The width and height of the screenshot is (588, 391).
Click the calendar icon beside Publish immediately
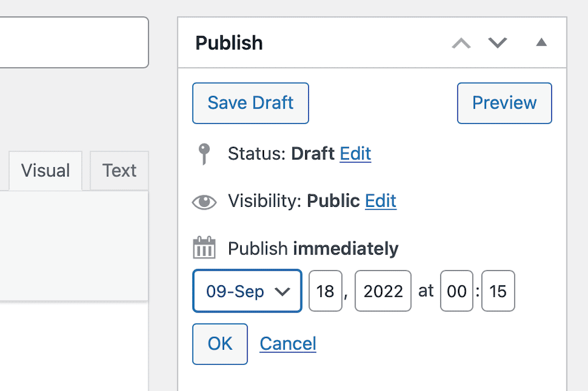click(x=204, y=249)
